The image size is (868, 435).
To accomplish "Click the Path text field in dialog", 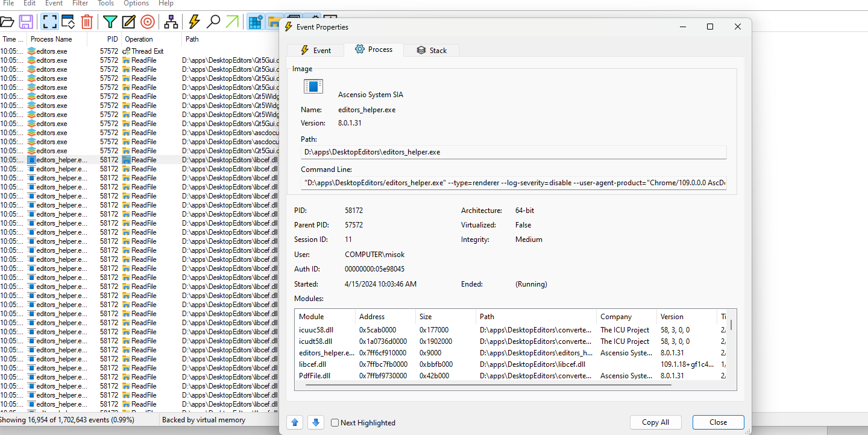I will point(514,152).
